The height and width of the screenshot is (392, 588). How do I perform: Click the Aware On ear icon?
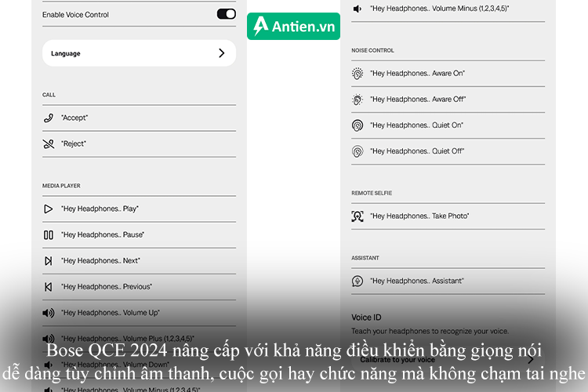pos(358,73)
